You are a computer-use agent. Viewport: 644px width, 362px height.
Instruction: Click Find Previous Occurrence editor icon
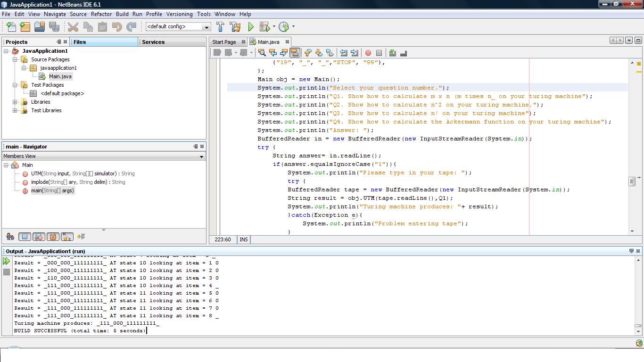(272, 53)
